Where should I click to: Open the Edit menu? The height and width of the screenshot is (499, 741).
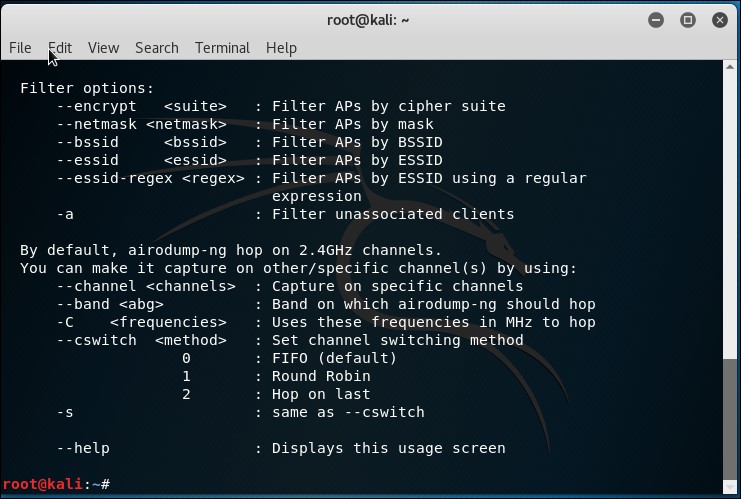pyautogui.click(x=60, y=48)
